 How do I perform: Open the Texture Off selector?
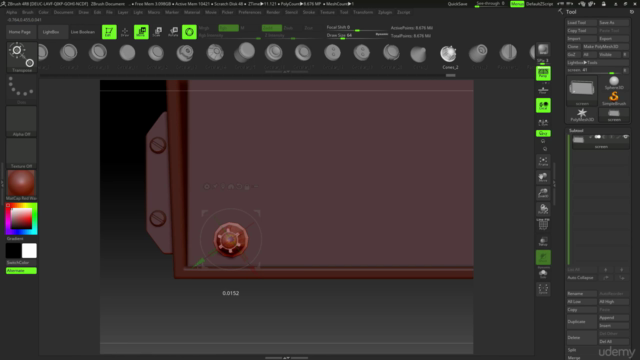22,153
